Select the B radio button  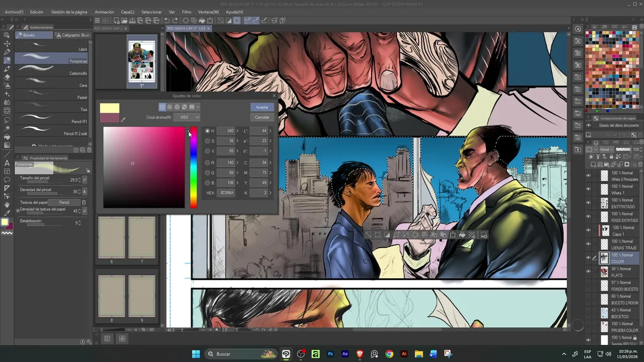[x=207, y=183]
